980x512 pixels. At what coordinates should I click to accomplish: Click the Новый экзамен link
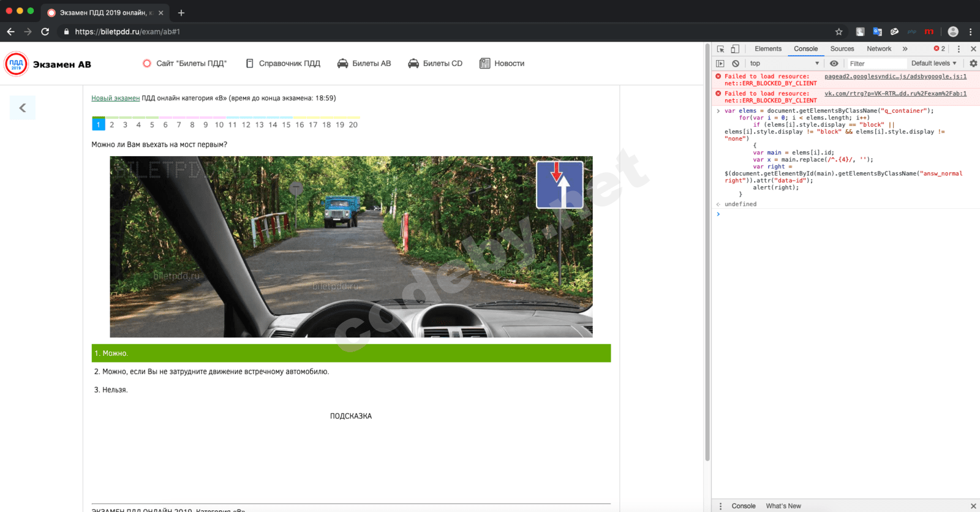click(115, 98)
